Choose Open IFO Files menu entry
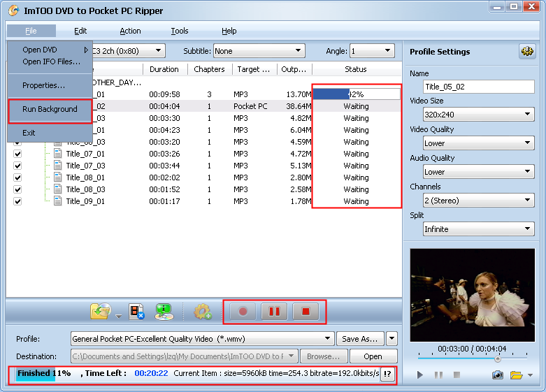This screenshot has height=392, width=546. [50, 61]
